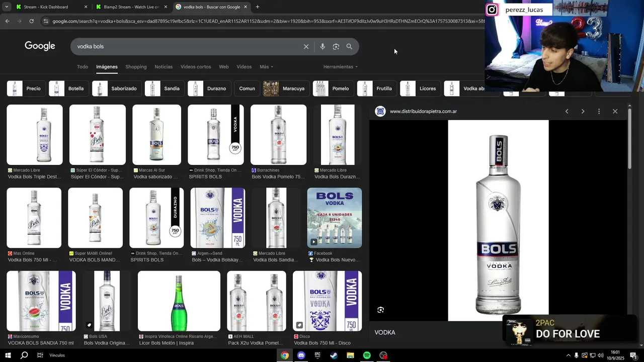This screenshot has height=362, width=644.
Task: Expand the Más search filter dropdown
Action: [x=266, y=67]
